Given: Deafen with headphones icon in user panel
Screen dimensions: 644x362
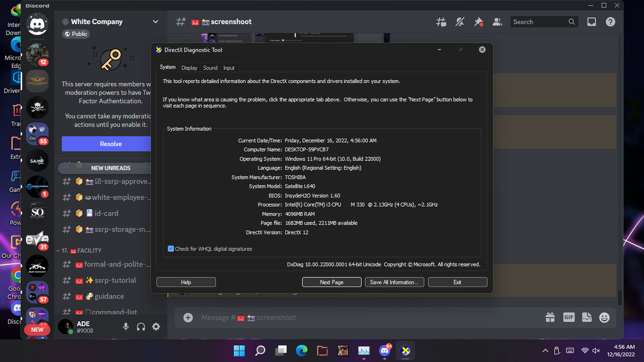Looking at the screenshot, I should click(x=141, y=327).
